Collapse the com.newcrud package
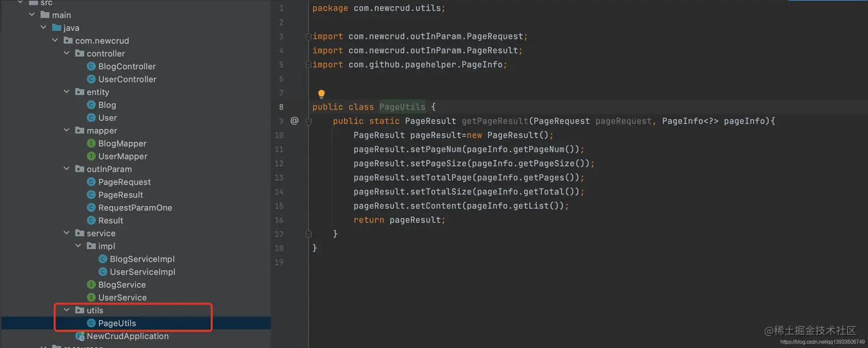The width and height of the screenshot is (868, 348). 55,41
